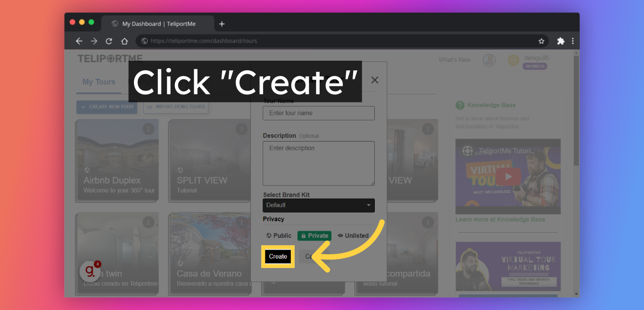Screen dimensions: 644x310
Task: Open the notification avatar icon near What's New
Action: [489, 60]
